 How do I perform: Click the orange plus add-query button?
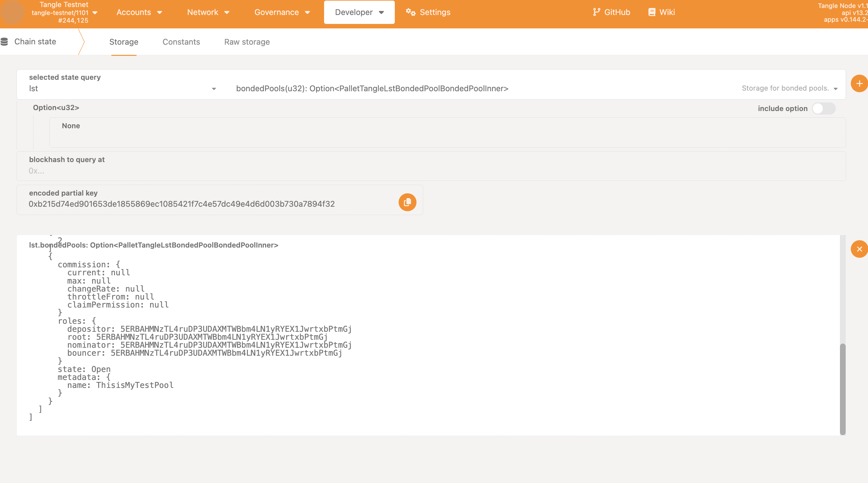tap(859, 84)
